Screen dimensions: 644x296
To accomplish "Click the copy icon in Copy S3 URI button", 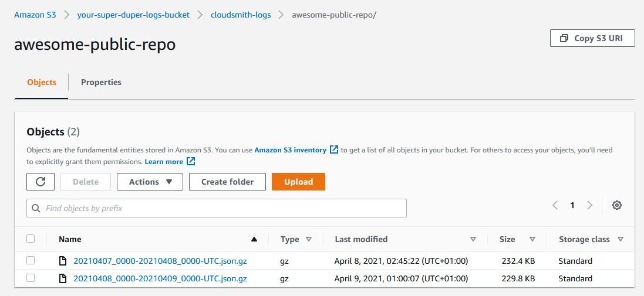I will point(564,38).
